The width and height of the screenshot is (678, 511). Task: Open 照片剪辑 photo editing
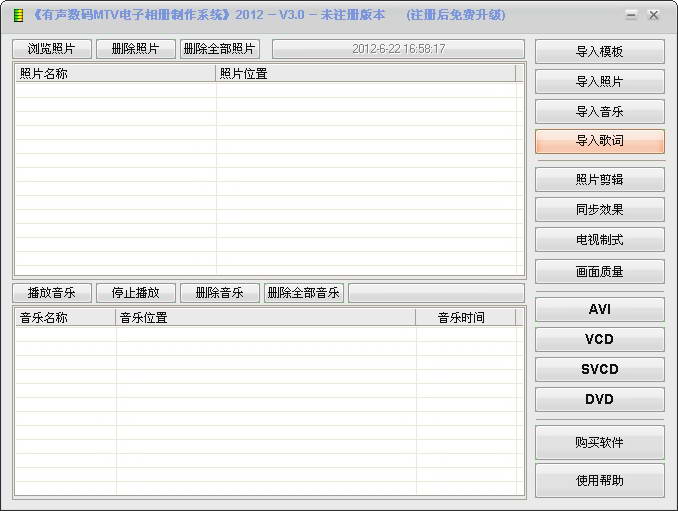(x=600, y=179)
